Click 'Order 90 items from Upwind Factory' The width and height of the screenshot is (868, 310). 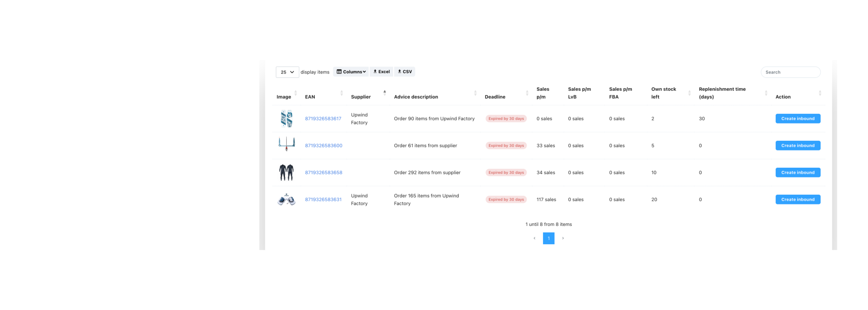434,119
